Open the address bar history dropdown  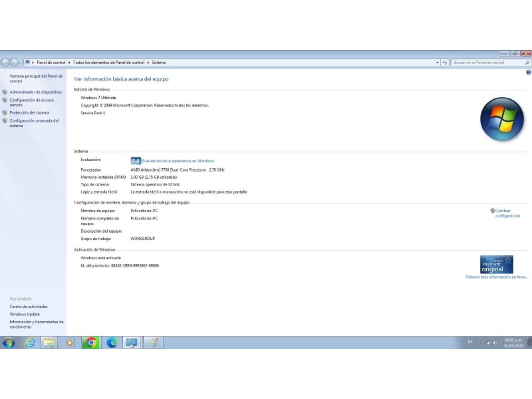[x=437, y=62]
